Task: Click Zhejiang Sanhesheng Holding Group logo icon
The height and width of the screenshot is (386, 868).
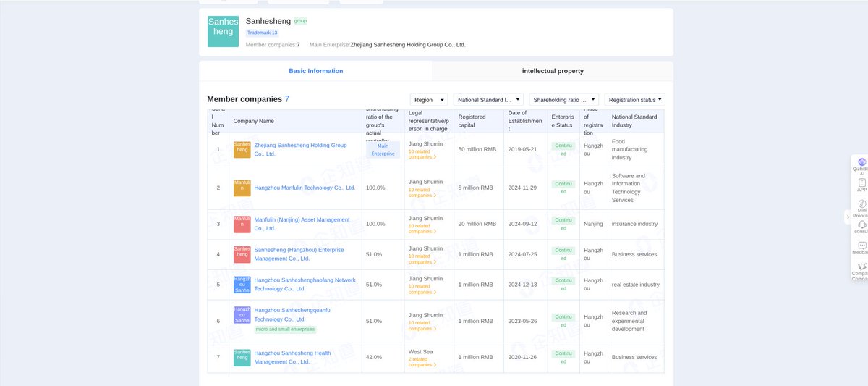Action: 242,150
